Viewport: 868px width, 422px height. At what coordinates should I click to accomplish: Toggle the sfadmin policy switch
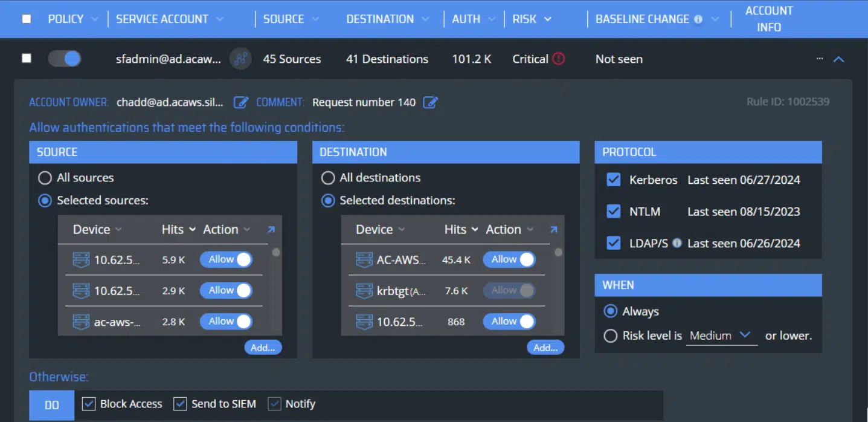[65, 59]
